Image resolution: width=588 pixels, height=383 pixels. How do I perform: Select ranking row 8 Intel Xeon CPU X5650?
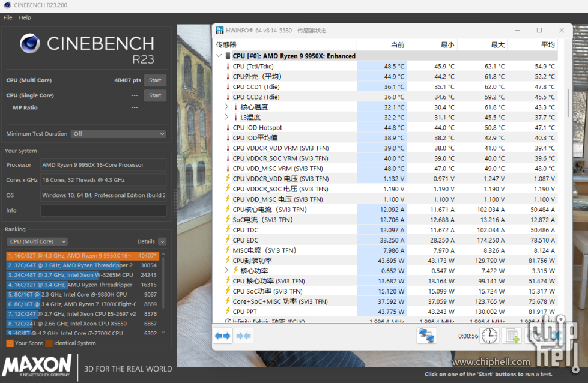[83, 324]
